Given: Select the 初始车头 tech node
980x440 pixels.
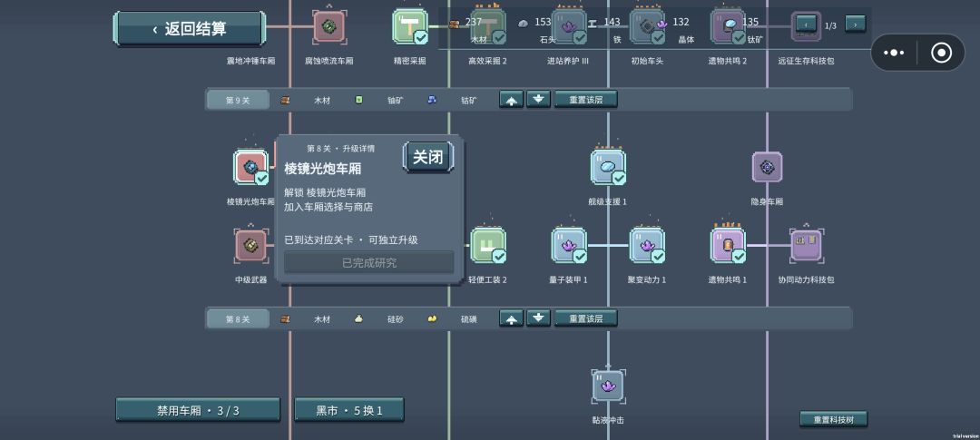Looking at the screenshot, I should tap(647, 26).
